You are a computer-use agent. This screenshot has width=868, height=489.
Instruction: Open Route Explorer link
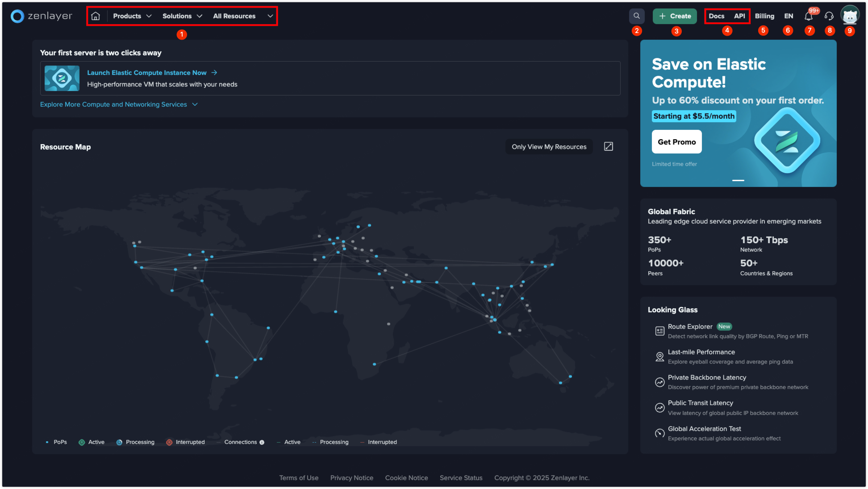(690, 327)
